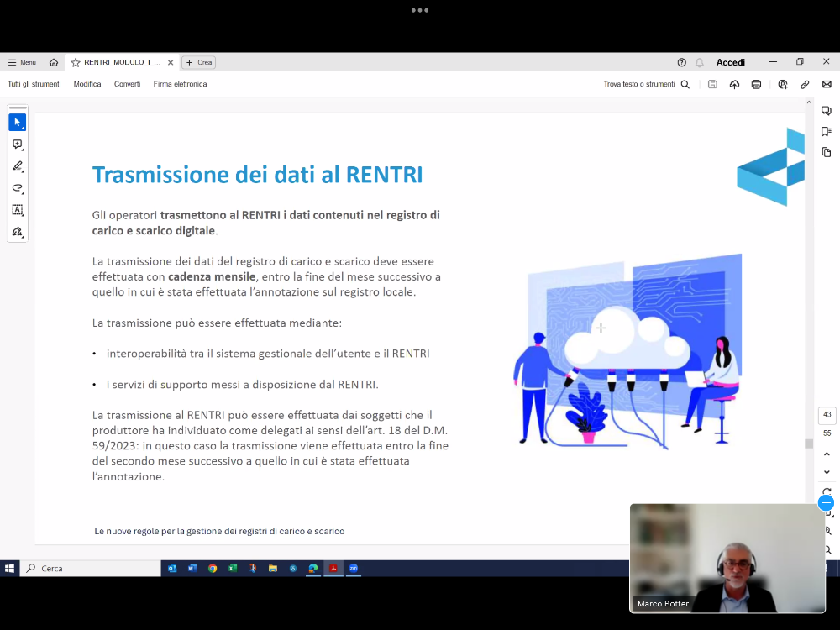Expand the zoom tool options arrow
The height and width of the screenshot is (630, 840).
point(832,515)
